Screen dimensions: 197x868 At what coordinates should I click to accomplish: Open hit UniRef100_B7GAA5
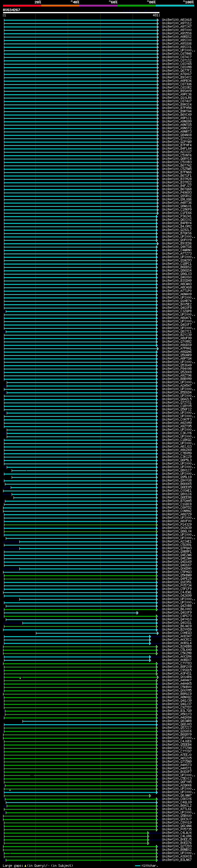coord(177,501)
